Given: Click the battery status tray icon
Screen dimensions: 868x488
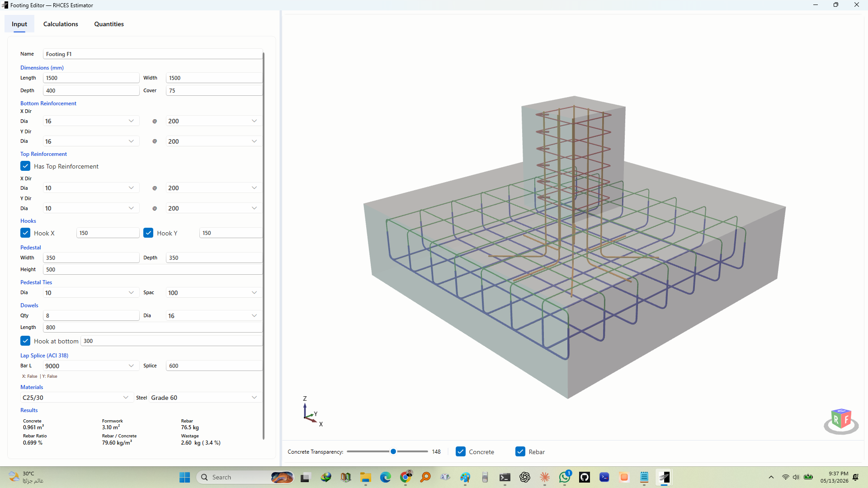Looking at the screenshot, I should coord(808,477).
